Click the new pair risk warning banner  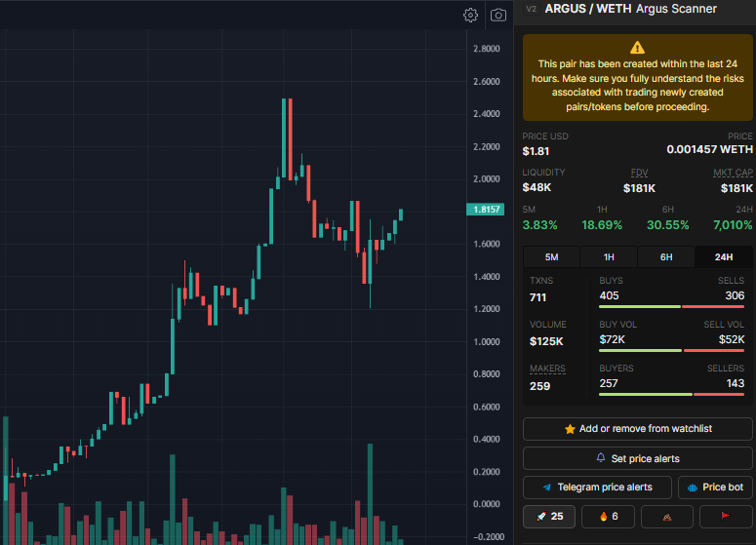pos(637,78)
